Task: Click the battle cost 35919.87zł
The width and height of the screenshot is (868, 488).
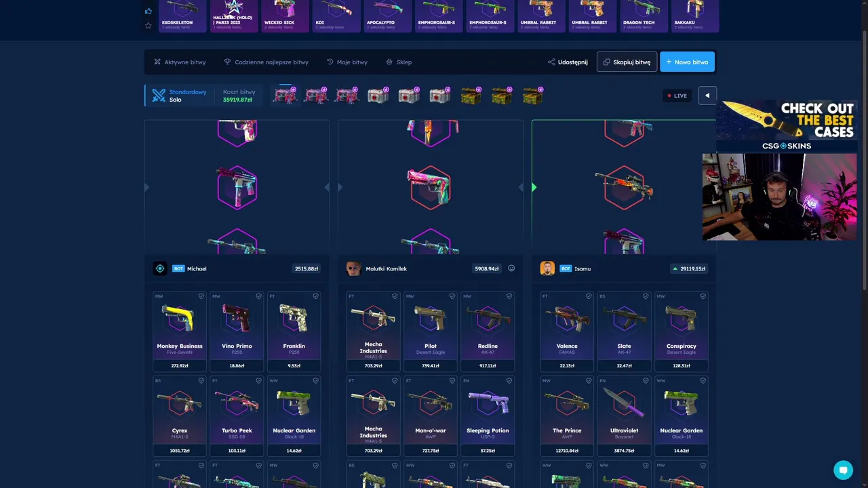Action: 237,100
